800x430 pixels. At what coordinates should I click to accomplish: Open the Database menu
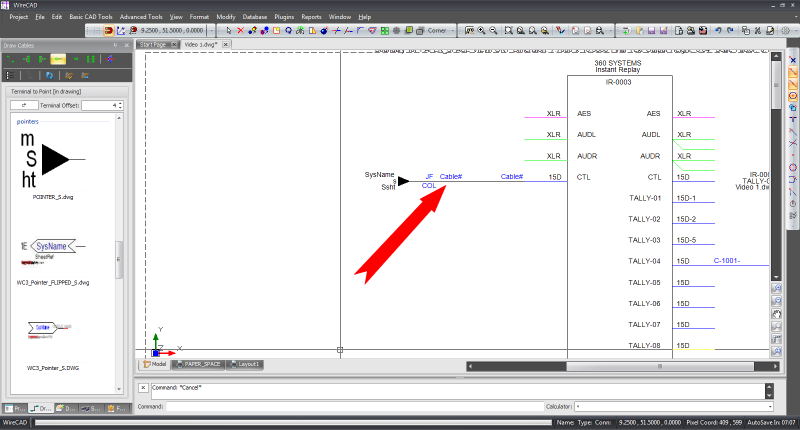(x=255, y=17)
